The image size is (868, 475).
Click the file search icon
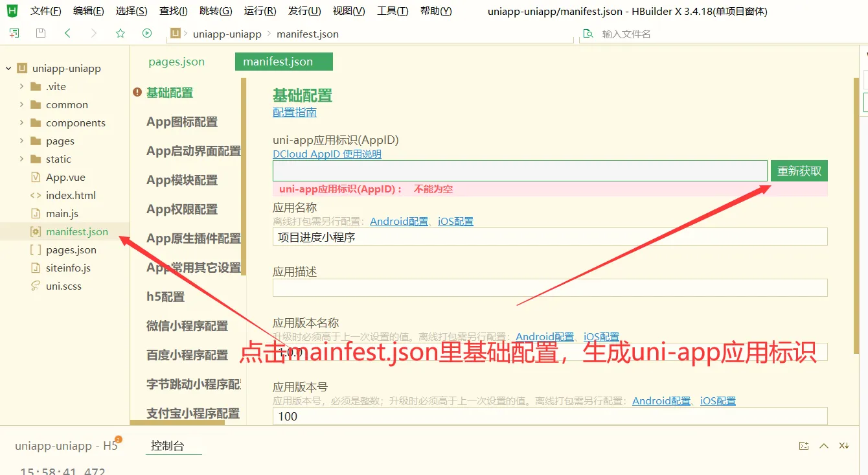(588, 34)
